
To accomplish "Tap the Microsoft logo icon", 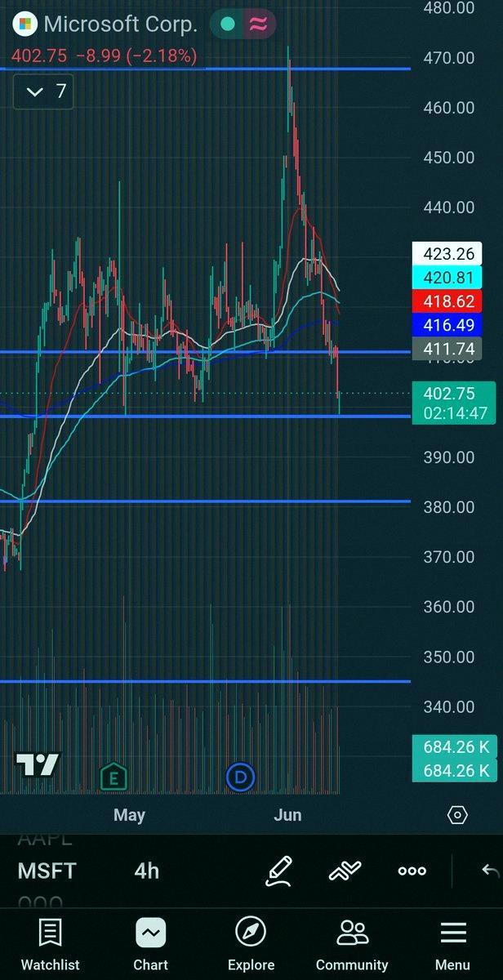I will tap(26, 24).
